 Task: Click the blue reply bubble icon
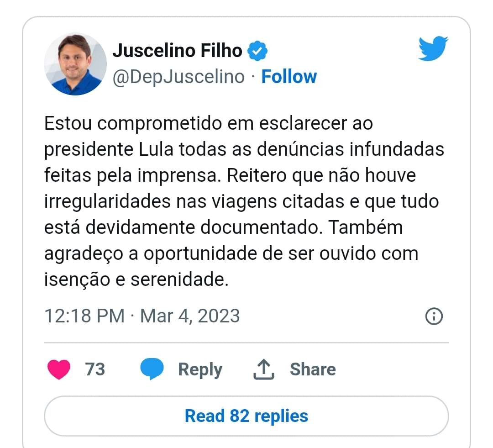(152, 369)
